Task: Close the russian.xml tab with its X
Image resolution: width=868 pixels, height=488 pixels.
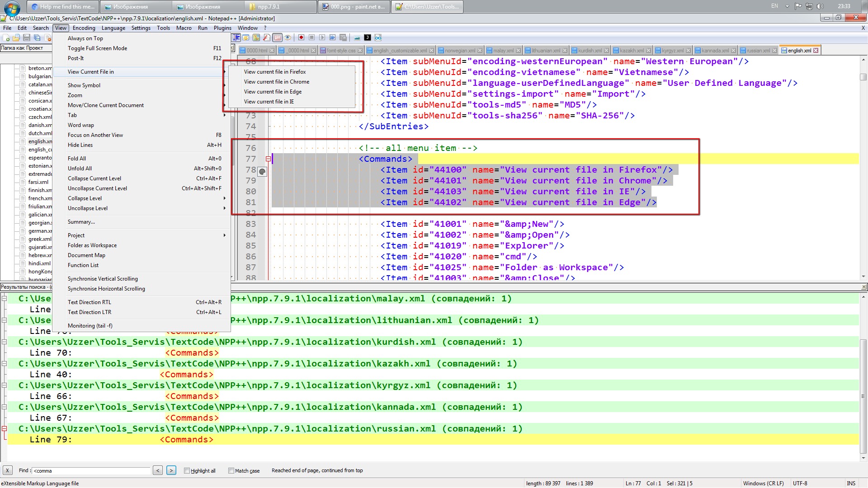Action: (x=775, y=51)
